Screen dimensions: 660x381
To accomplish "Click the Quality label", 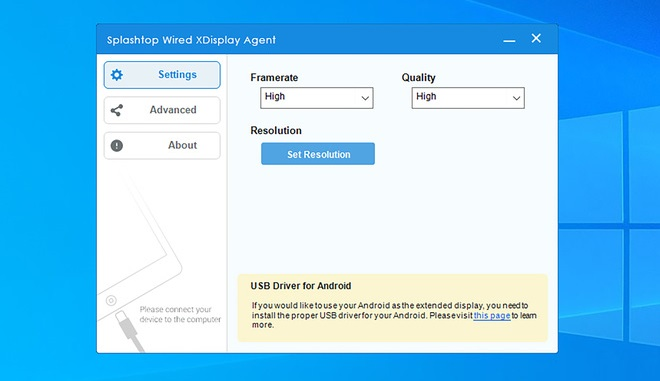I will [418, 78].
